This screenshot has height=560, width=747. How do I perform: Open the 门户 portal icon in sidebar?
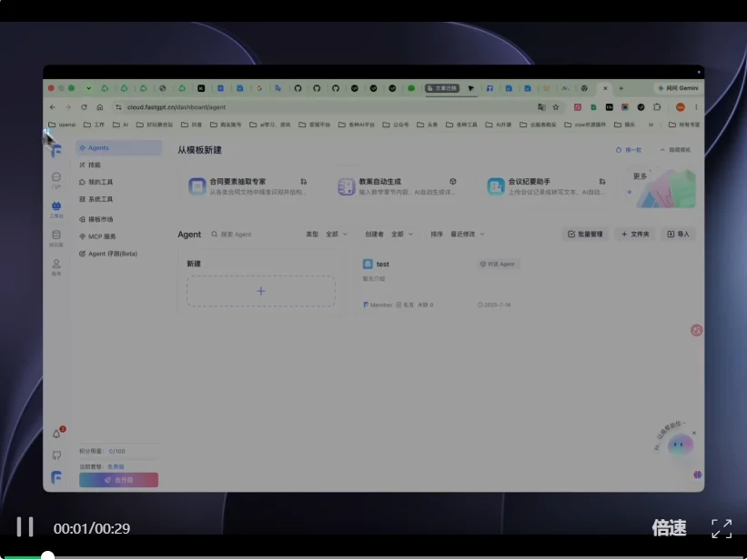[x=56, y=181]
